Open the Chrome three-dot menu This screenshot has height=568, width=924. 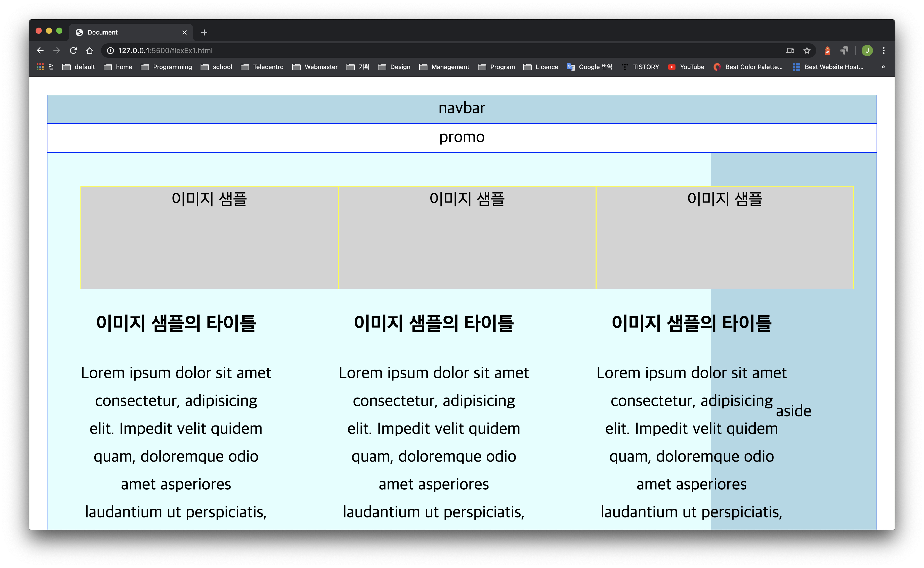pos(884,50)
